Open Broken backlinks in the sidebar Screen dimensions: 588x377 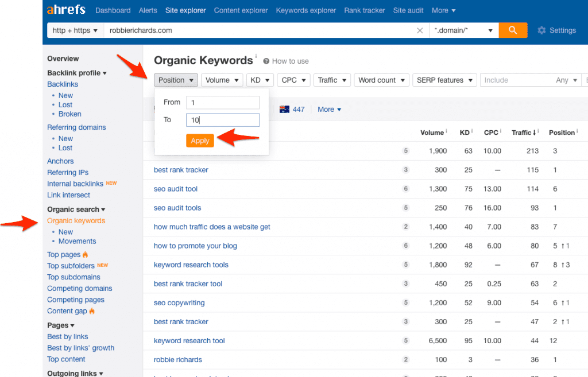[x=69, y=114]
